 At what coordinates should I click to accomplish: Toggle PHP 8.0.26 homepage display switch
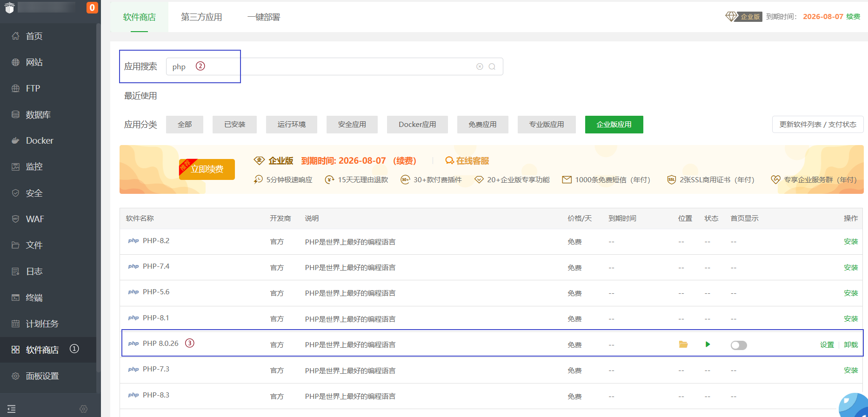tap(738, 345)
